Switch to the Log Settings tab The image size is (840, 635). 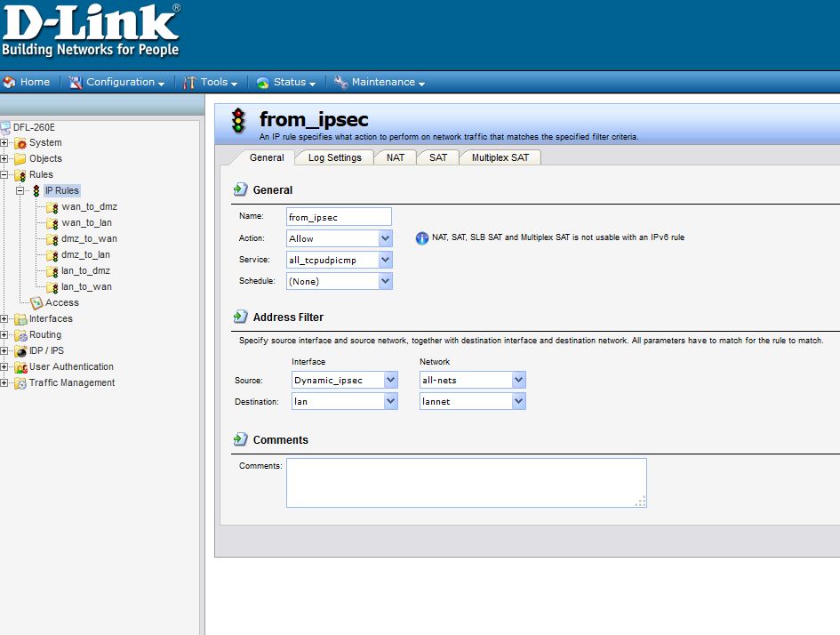(x=334, y=157)
